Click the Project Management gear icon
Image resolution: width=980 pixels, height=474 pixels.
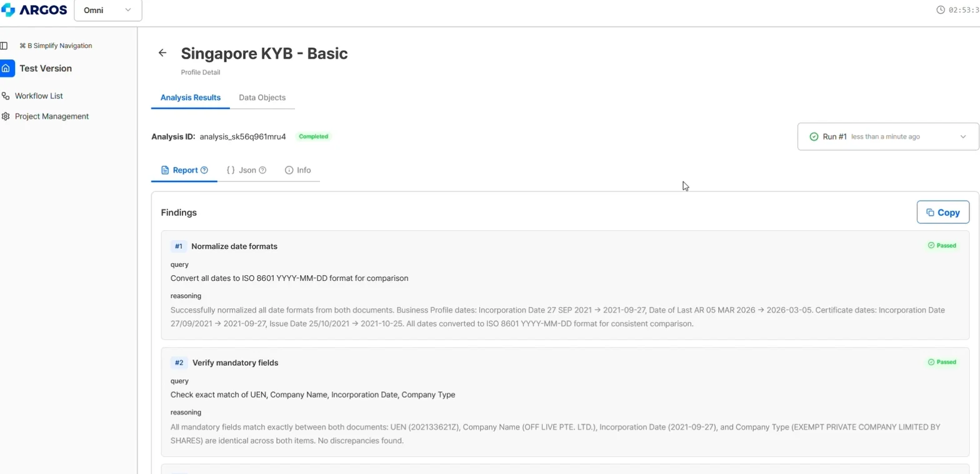6,116
